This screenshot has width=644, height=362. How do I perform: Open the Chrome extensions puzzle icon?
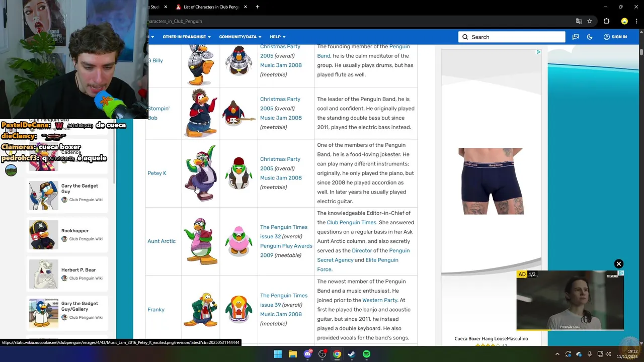(x=606, y=21)
